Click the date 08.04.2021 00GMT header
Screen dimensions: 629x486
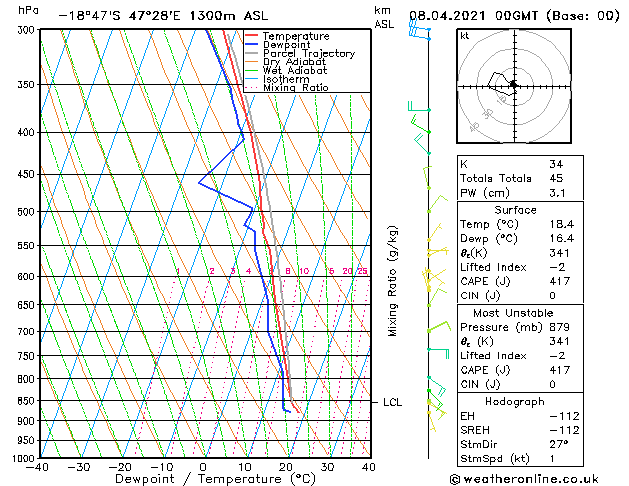click(x=473, y=16)
